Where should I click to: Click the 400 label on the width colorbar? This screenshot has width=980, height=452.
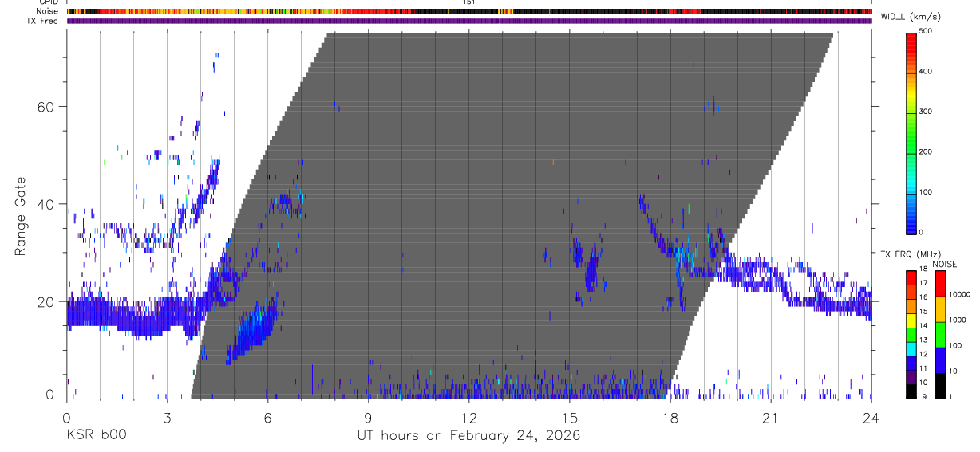pos(927,71)
